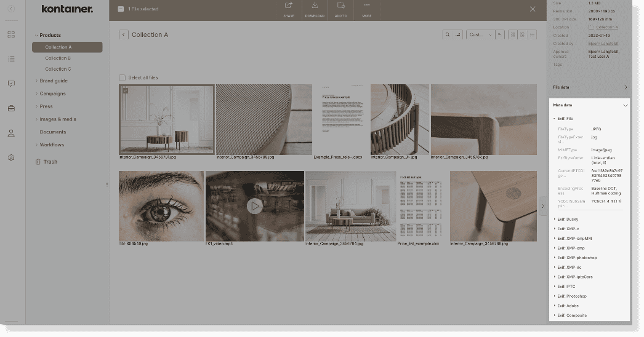Check the Select all files checkbox
The image size is (644, 337).
(x=122, y=78)
